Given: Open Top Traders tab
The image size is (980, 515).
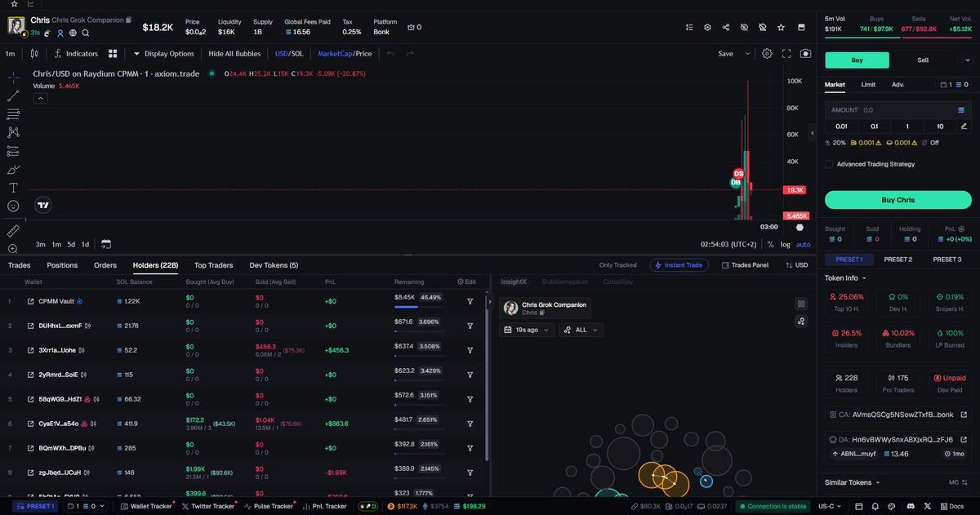Looking at the screenshot, I should 213,265.
